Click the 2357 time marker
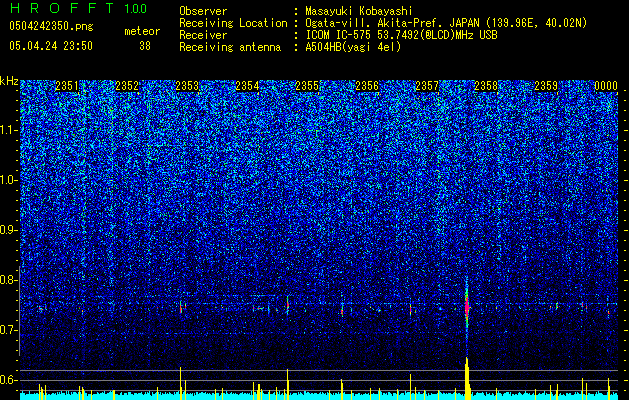This screenshot has height=400, width=629. pos(427,86)
